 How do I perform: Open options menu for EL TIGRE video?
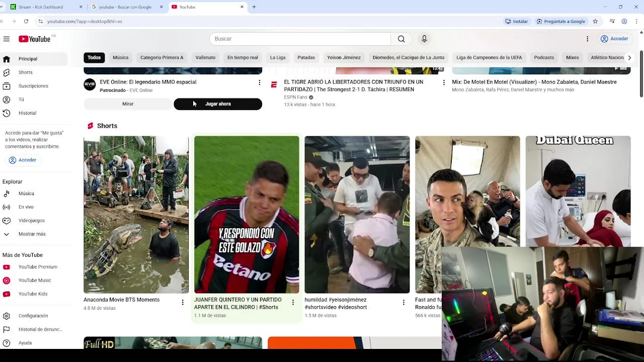pyautogui.click(x=444, y=82)
